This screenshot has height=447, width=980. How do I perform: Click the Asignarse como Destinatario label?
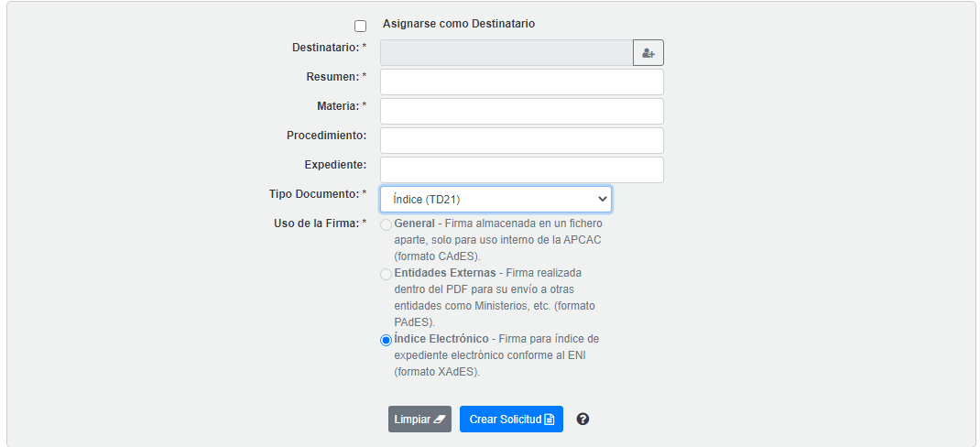[x=459, y=24]
